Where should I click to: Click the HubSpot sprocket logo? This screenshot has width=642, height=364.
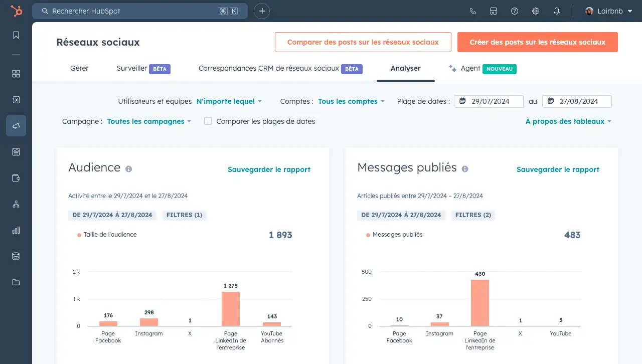(16, 11)
